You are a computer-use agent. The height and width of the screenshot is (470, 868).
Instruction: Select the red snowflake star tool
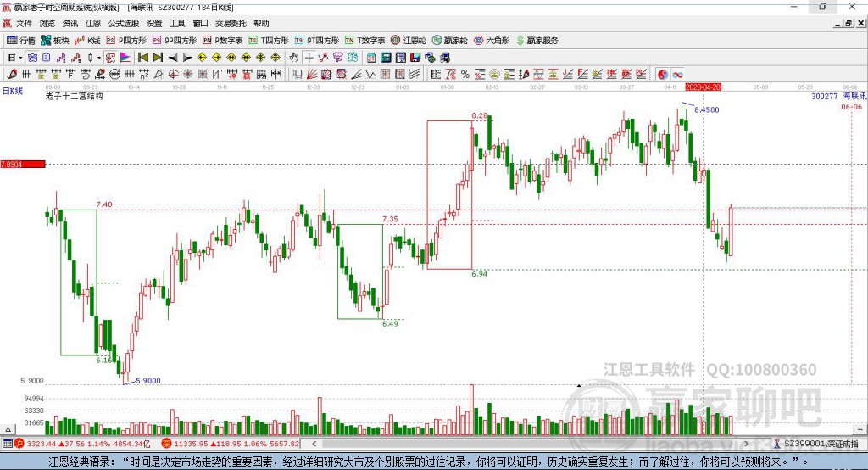(188, 75)
